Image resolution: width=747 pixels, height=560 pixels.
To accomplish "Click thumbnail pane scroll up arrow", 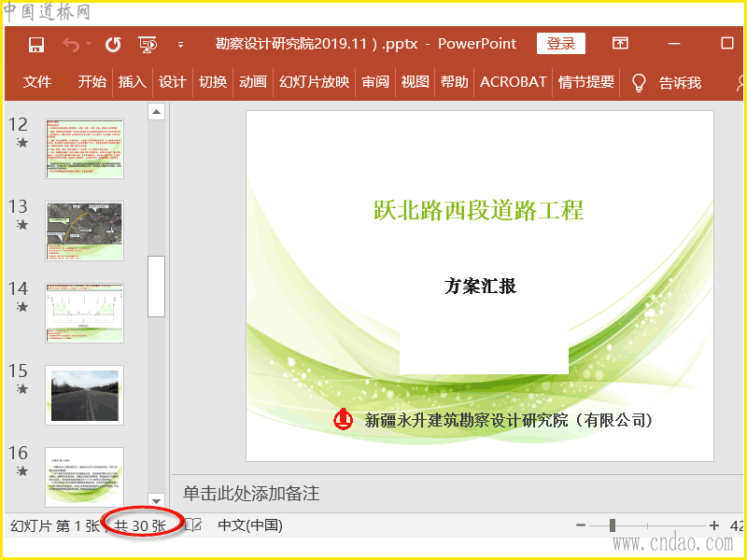I will coord(156,112).
